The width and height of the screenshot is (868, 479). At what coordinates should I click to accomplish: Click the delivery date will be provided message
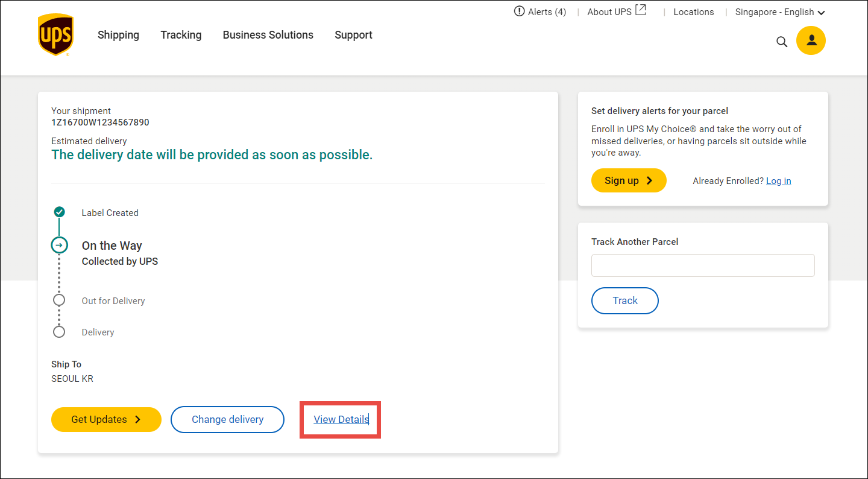coord(212,155)
